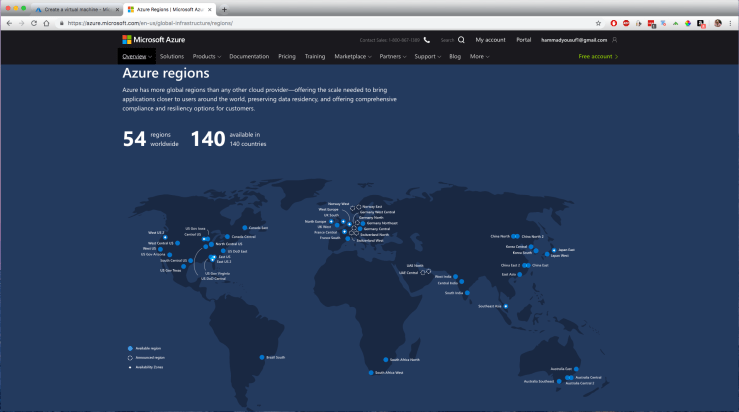The image size is (739, 412).
Task: Open the red Opera-style extension icon
Action: pos(614,23)
